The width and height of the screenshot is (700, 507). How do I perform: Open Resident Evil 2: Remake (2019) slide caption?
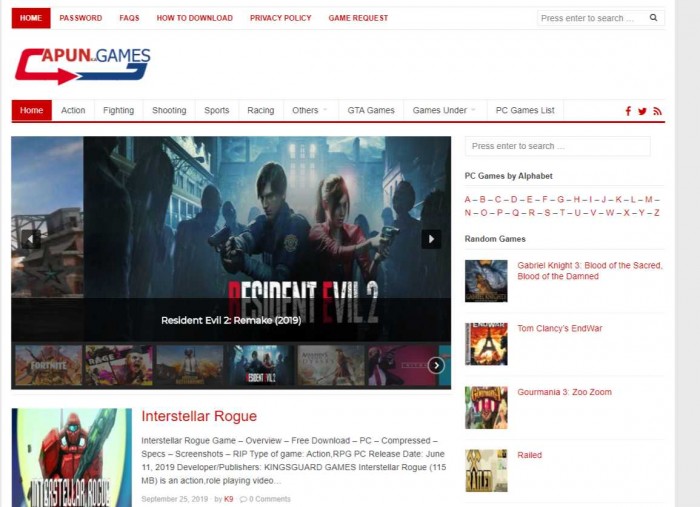pyautogui.click(x=231, y=320)
